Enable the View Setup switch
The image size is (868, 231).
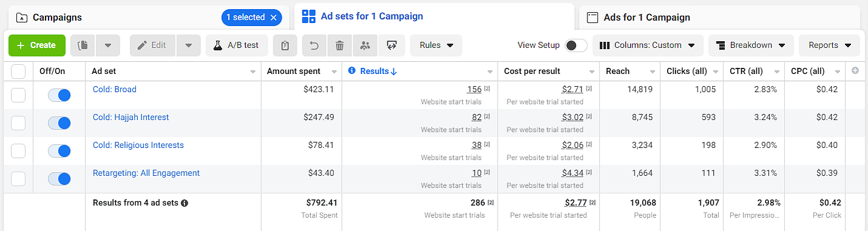[x=576, y=45]
